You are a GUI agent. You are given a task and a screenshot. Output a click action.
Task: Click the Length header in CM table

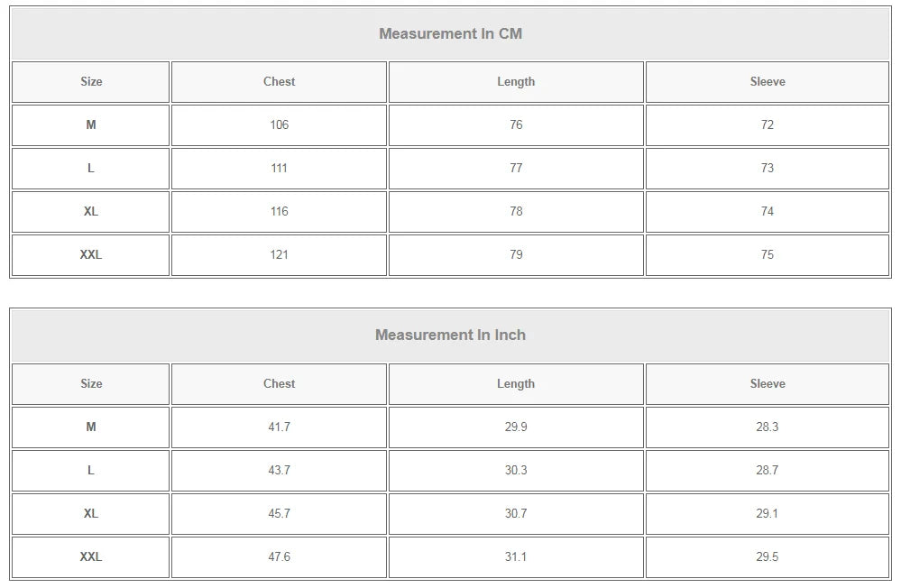516,82
